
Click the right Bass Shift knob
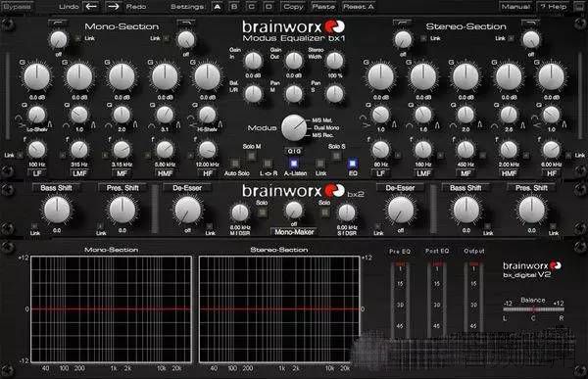pos(466,210)
